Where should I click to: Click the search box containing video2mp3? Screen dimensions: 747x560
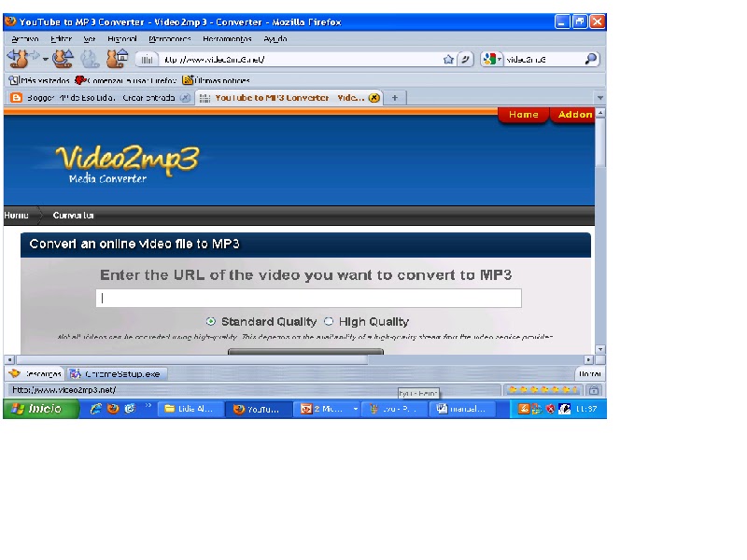coord(543,60)
